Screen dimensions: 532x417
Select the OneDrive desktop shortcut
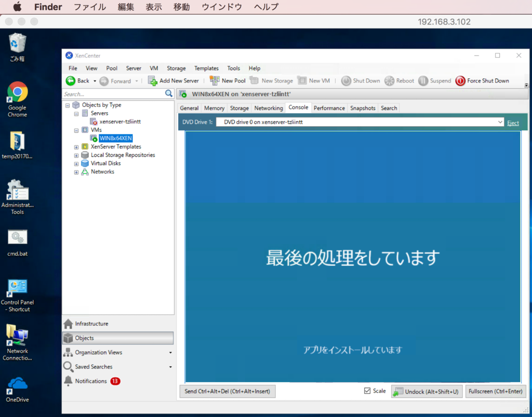[x=17, y=389]
